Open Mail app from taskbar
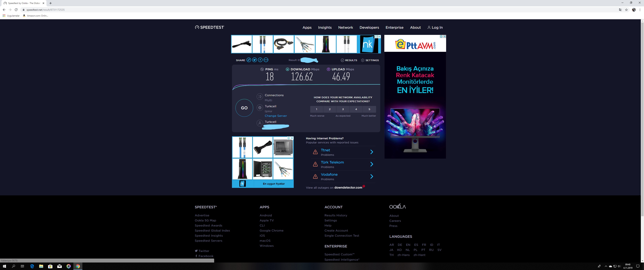This screenshot has width=644, height=270. (x=60, y=266)
